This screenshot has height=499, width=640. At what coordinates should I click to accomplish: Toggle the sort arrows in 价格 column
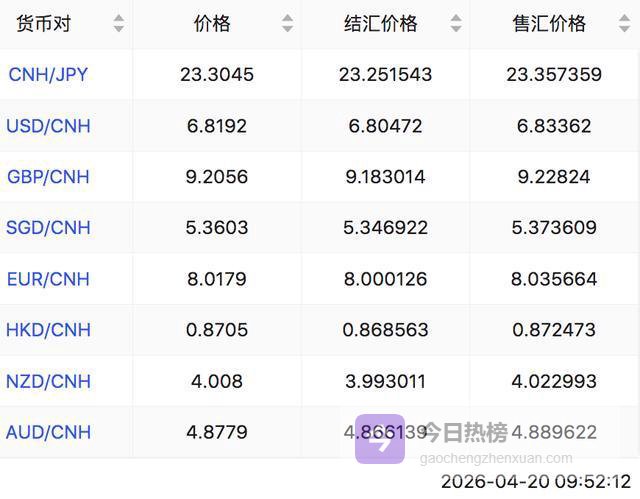pyautogui.click(x=288, y=24)
